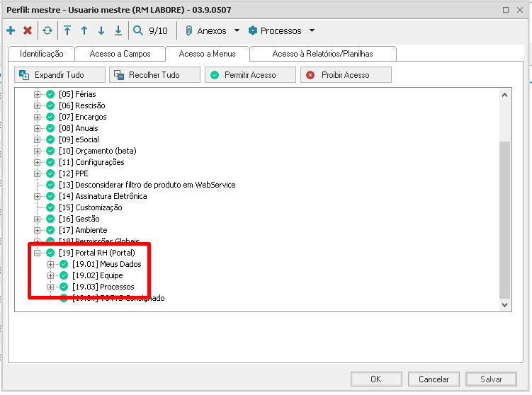Open the Processos dropdown arrow

point(312,30)
